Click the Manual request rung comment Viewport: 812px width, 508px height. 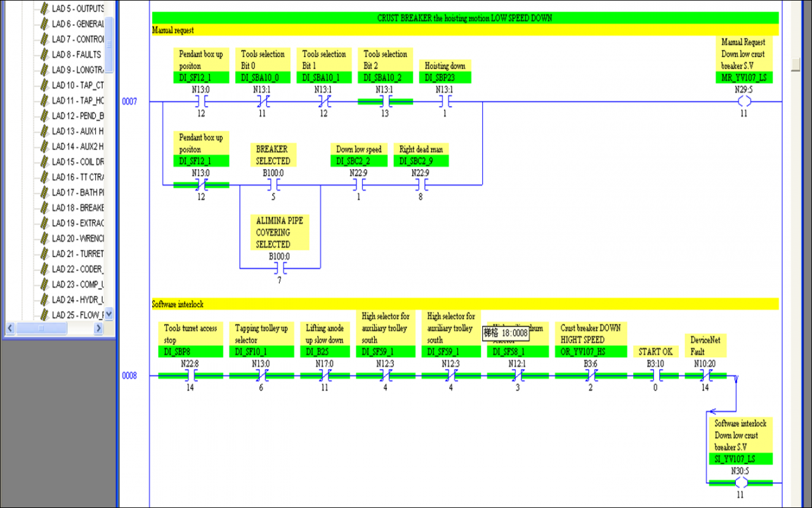click(173, 30)
